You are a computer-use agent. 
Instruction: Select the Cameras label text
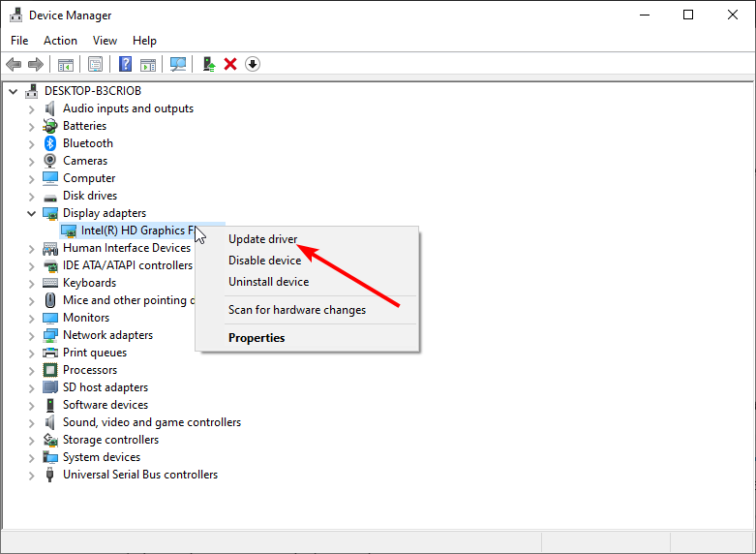[x=85, y=161]
